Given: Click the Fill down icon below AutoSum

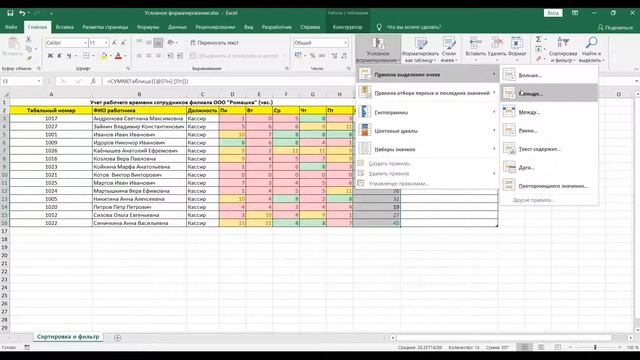Looking at the screenshot, I should 538,49.
